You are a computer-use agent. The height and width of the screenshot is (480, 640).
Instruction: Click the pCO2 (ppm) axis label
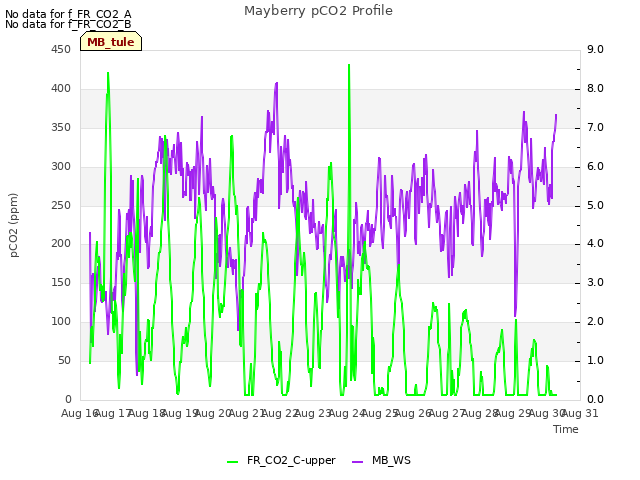pos(14,225)
